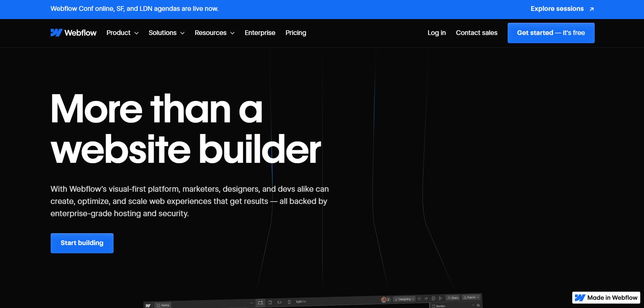644x308 pixels.
Task: Click the Log in link
Action: tap(437, 33)
